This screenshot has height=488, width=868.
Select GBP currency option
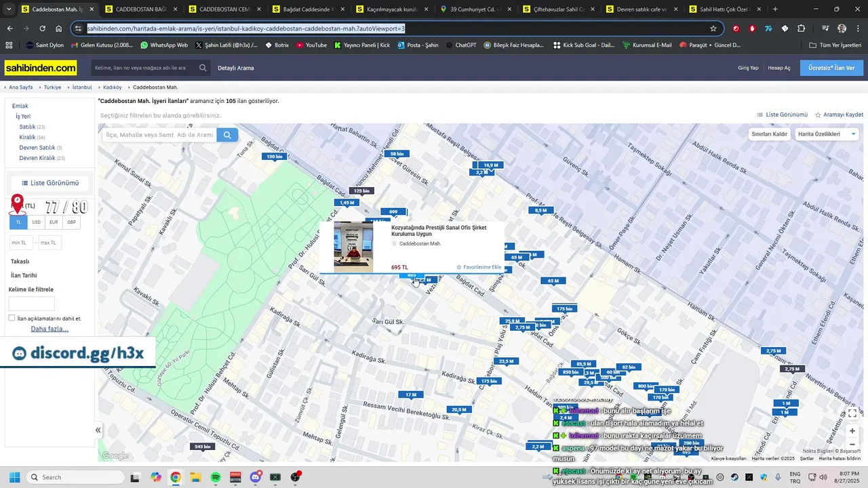pyautogui.click(x=71, y=222)
